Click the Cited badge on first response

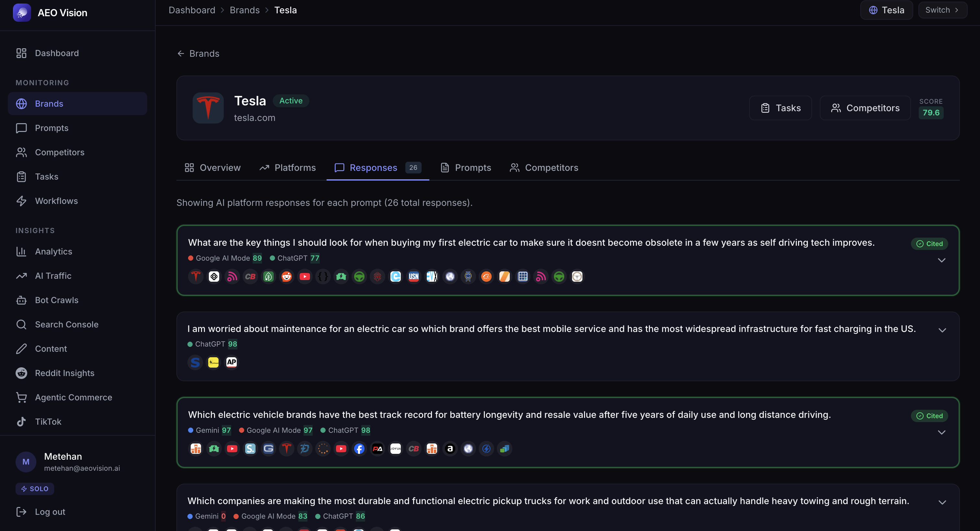coord(929,243)
